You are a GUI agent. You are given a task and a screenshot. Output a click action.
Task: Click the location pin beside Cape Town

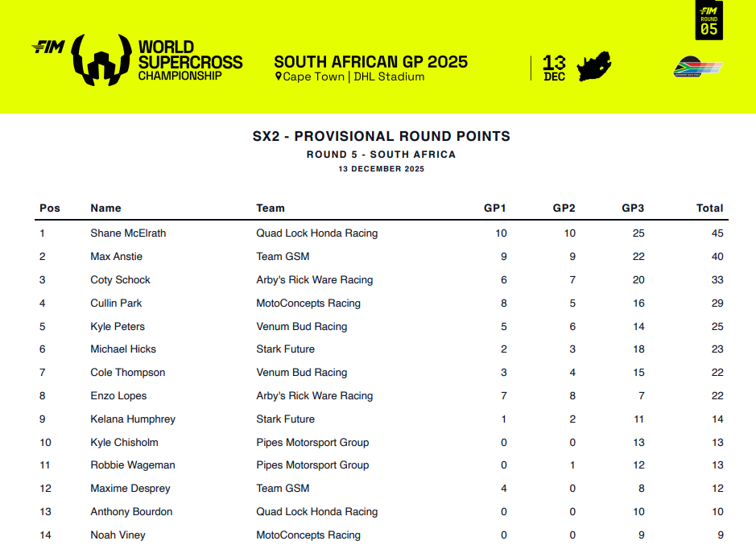click(x=279, y=76)
